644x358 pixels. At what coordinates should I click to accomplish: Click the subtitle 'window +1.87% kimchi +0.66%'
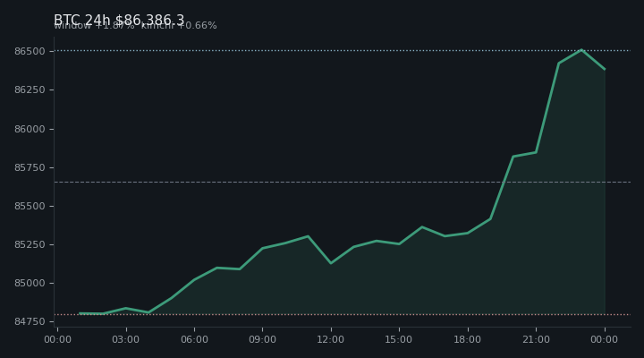pyautogui.click(x=135, y=25)
